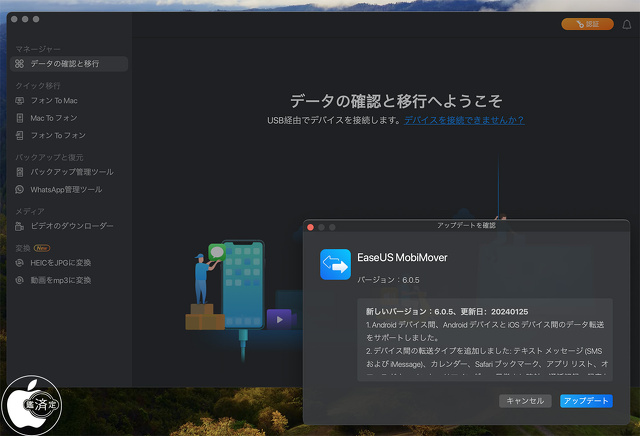Open HEICをJPGに変換 converter
Screen dimensions: 640x436
60,263
